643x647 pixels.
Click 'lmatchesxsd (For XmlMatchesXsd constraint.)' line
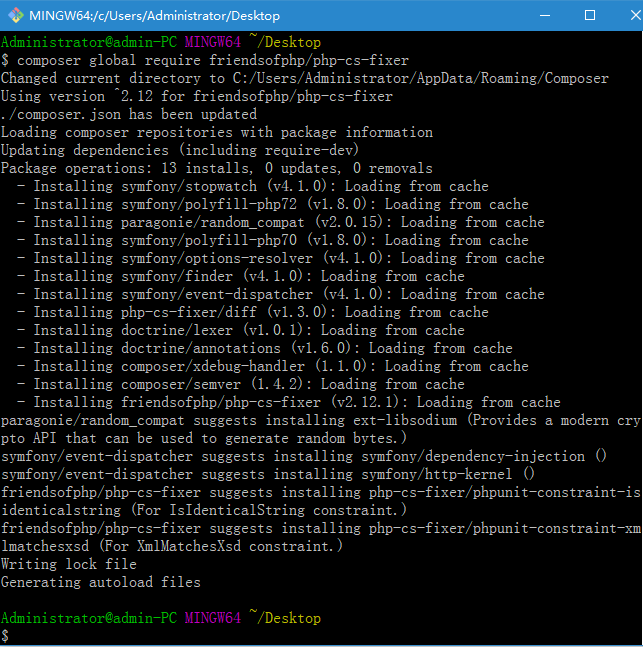172,546
